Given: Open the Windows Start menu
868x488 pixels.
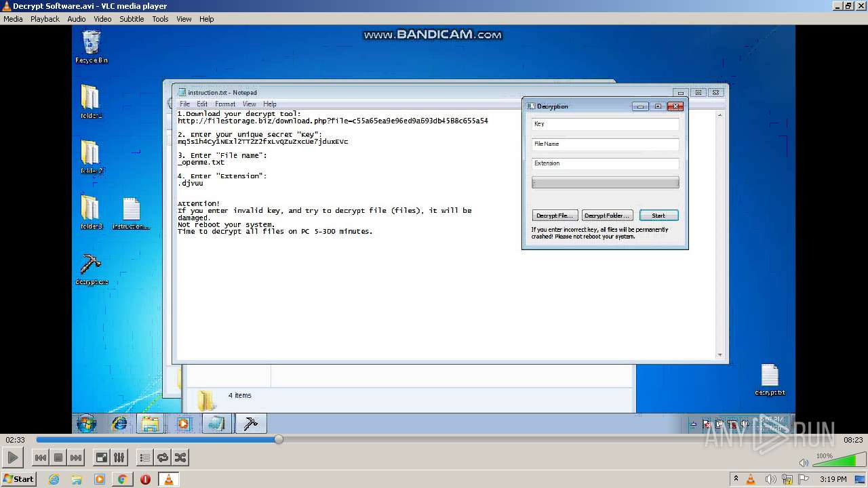Looking at the screenshot, I should click(18, 479).
